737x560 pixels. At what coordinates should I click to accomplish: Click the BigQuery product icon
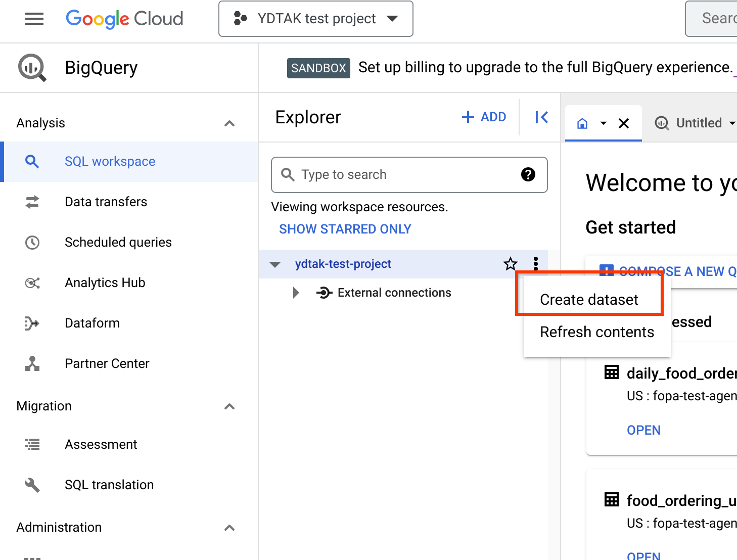pyautogui.click(x=32, y=68)
